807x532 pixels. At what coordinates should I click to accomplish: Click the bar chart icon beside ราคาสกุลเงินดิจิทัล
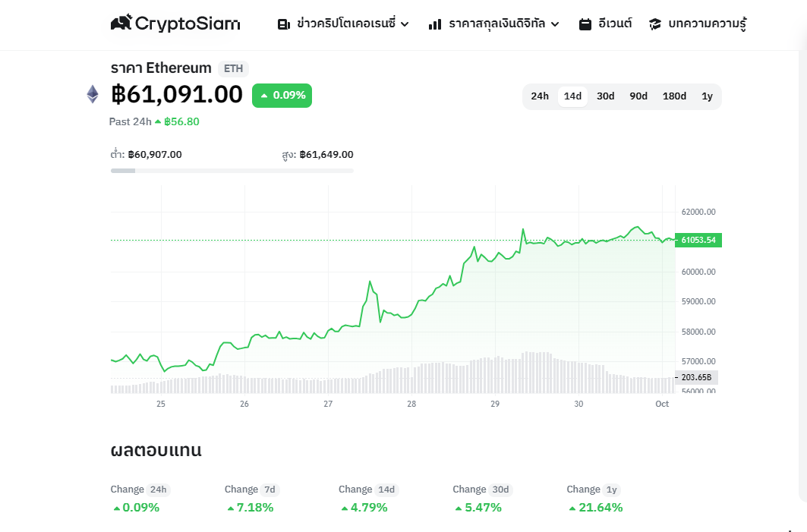click(435, 24)
